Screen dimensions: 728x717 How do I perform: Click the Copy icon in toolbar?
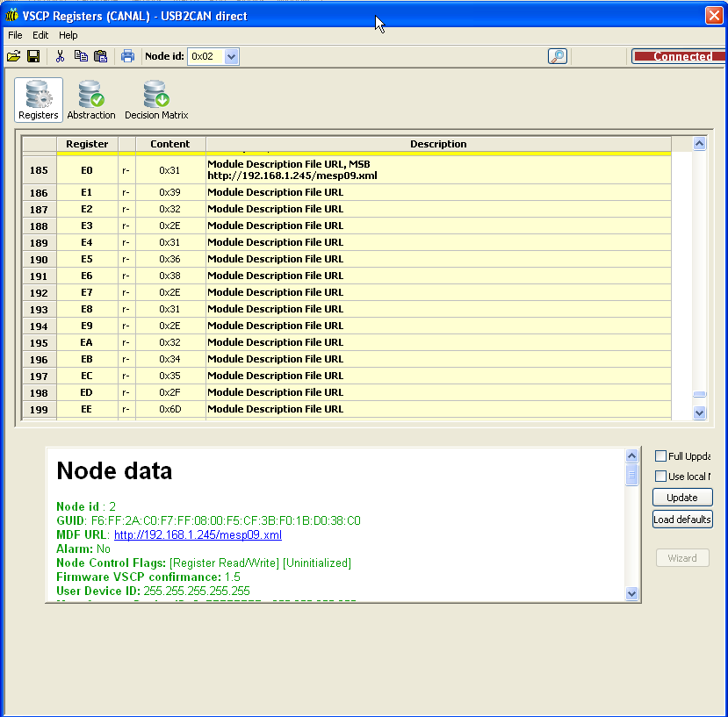point(81,56)
